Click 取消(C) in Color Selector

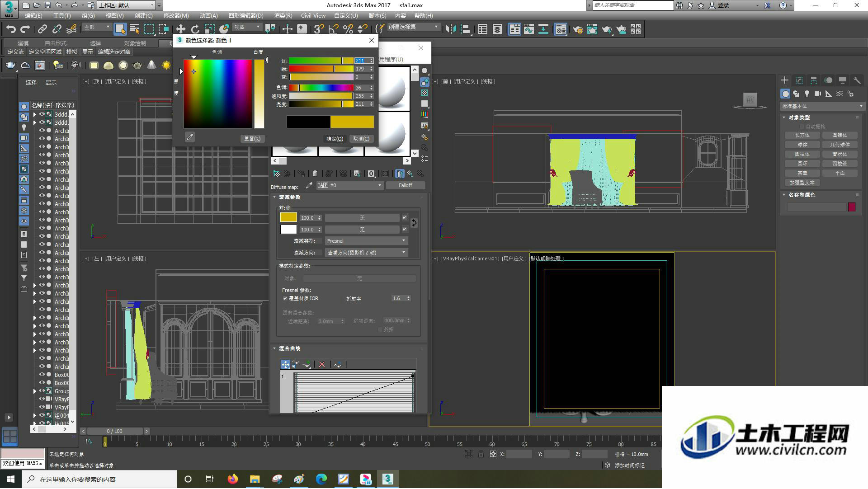click(361, 139)
